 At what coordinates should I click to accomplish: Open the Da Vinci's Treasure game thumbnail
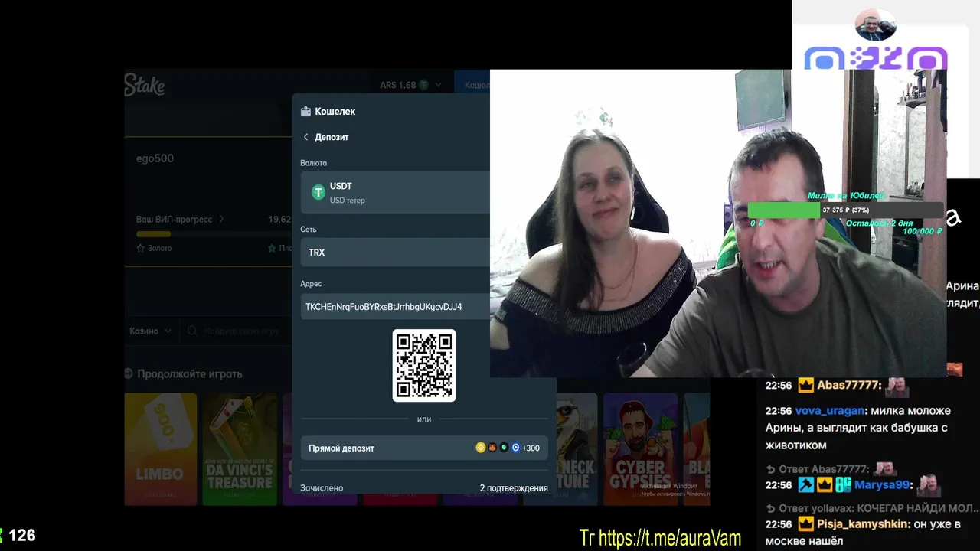(240, 449)
